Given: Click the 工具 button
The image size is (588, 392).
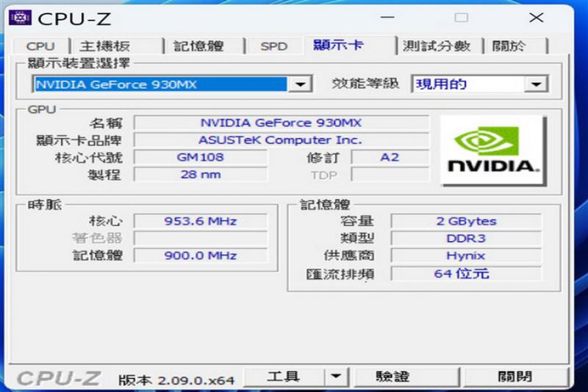Looking at the screenshot, I should click(284, 377).
